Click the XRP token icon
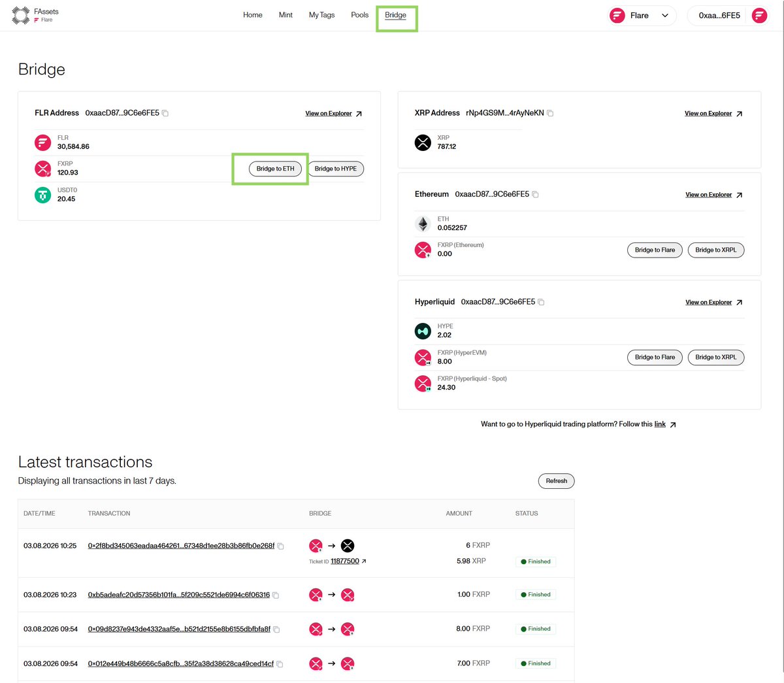Viewport: 784px width, 683px height. 423,142
